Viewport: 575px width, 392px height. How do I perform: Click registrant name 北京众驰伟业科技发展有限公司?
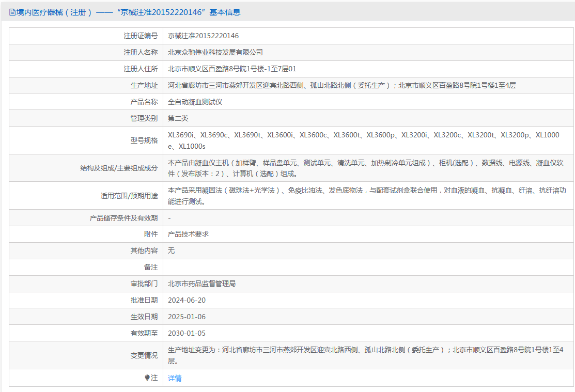pyautogui.click(x=215, y=53)
